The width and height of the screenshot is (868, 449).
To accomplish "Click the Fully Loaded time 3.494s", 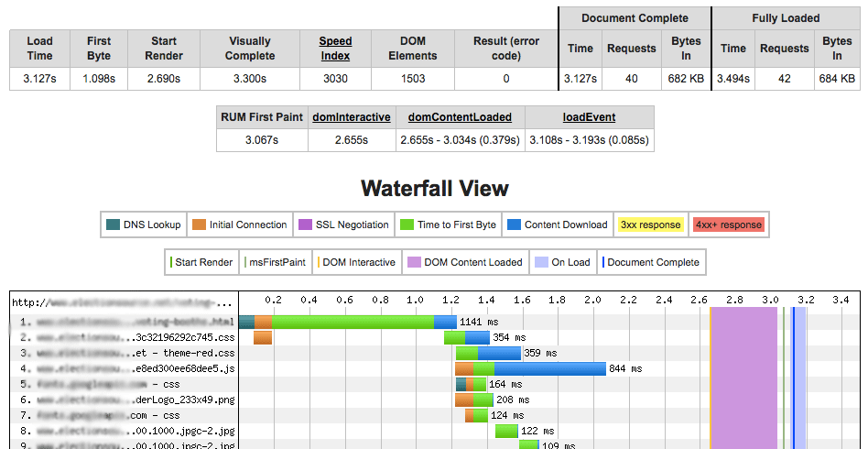I will click(732, 79).
